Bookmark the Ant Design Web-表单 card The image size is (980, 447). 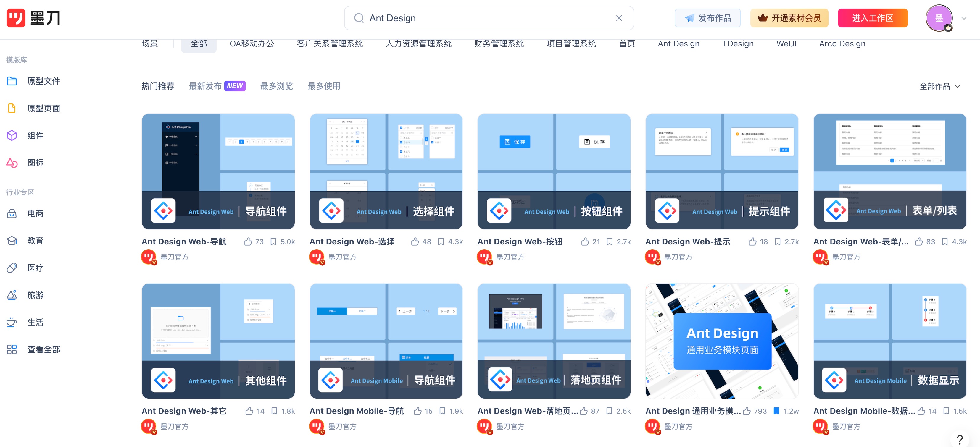tap(944, 242)
